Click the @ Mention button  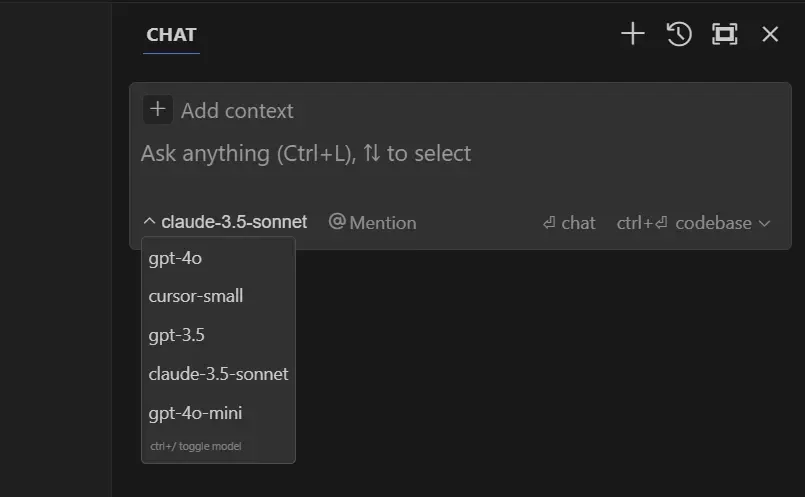click(372, 222)
